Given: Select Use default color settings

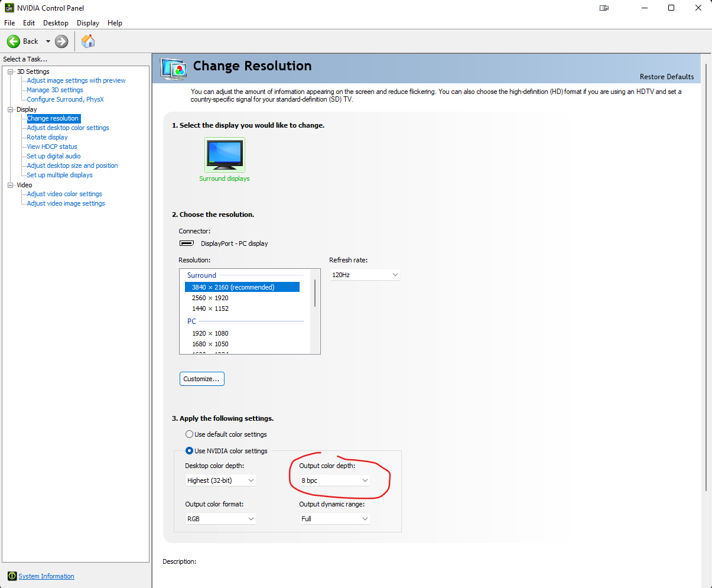Looking at the screenshot, I should 189,434.
